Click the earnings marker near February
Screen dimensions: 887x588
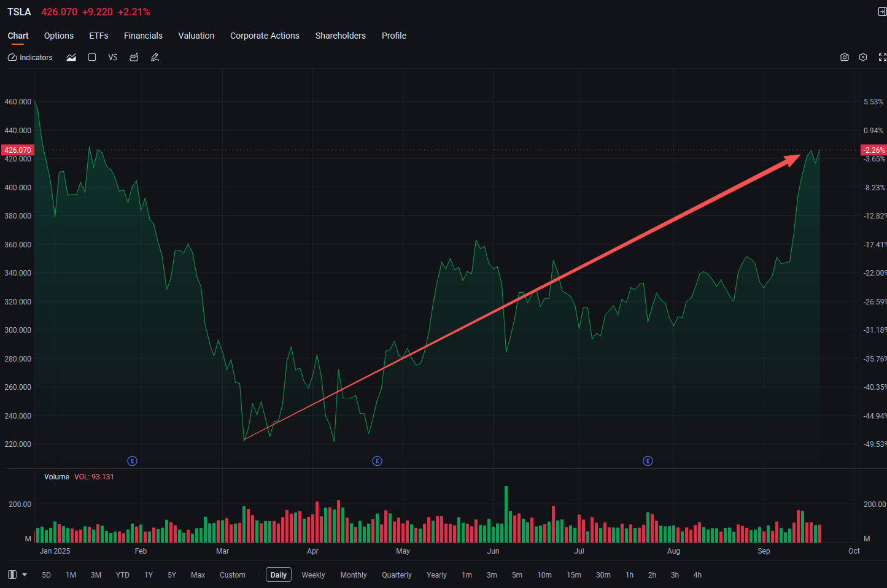(x=132, y=461)
